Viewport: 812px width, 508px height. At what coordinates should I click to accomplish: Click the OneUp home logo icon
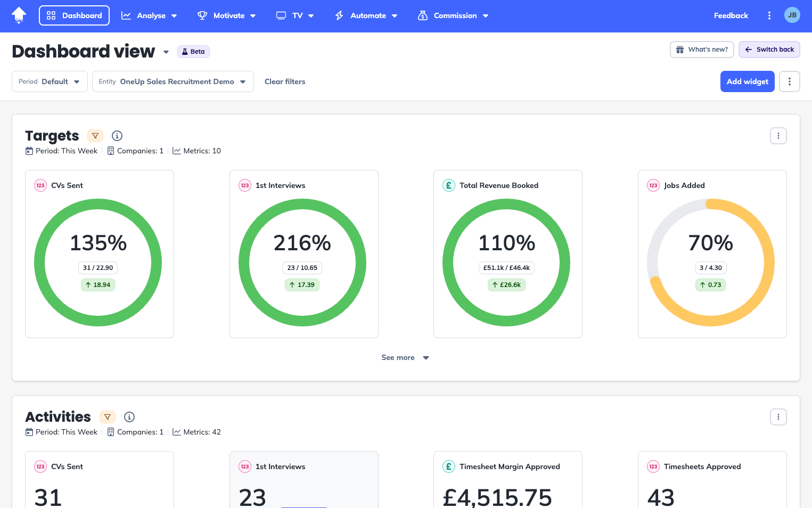(x=18, y=15)
